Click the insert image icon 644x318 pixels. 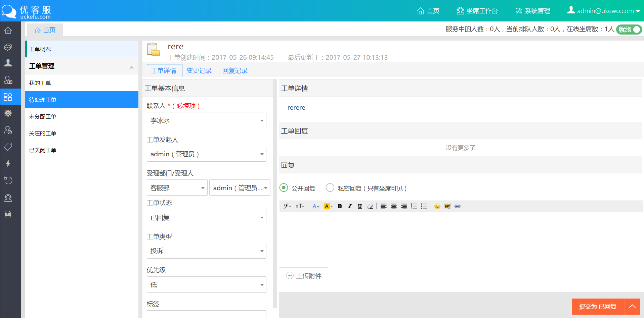point(447,206)
